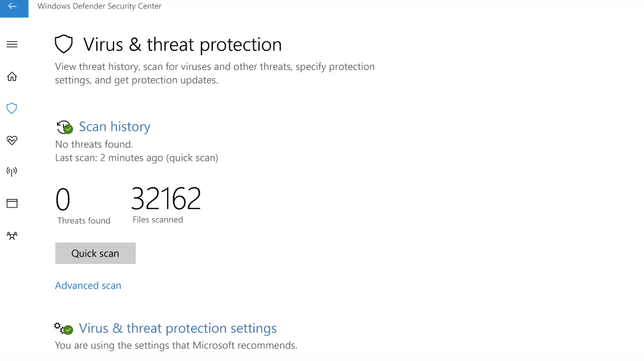Go to Home in sidebar
Screen dimensions: 644x361
pyautogui.click(x=12, y=77)
